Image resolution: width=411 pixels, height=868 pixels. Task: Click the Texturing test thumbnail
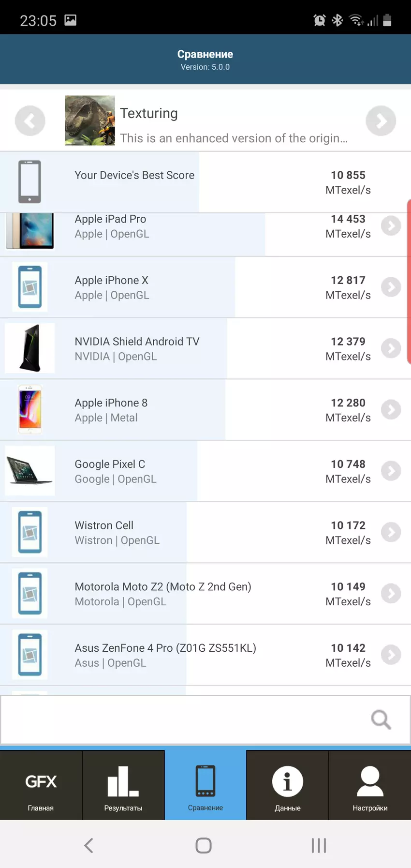pyautogui.click(x=90, y=121)
